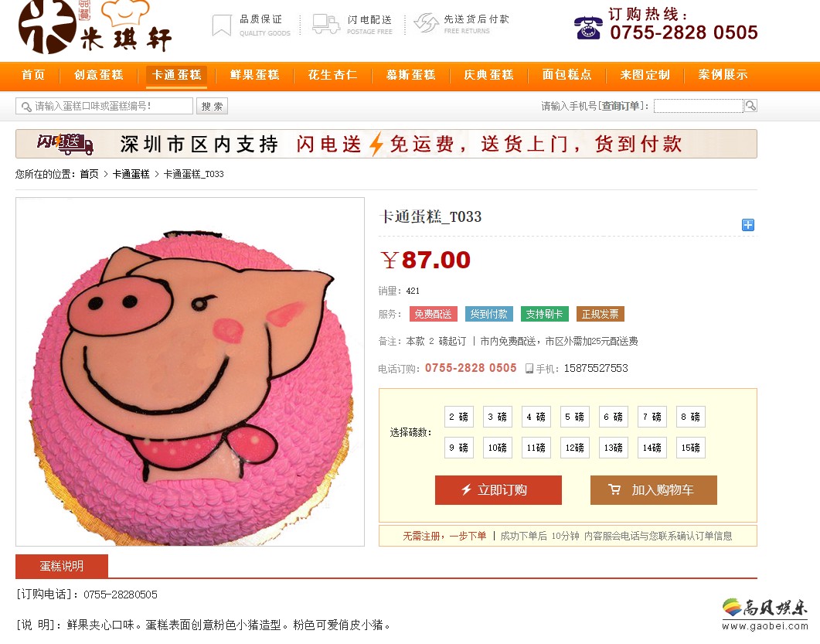
Task: Switch to the 蛋糕说明 tab
Action: (x=62, y=566)
